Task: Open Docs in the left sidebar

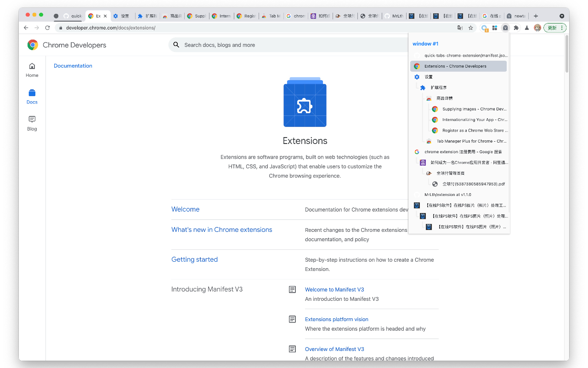Action: 32,97
